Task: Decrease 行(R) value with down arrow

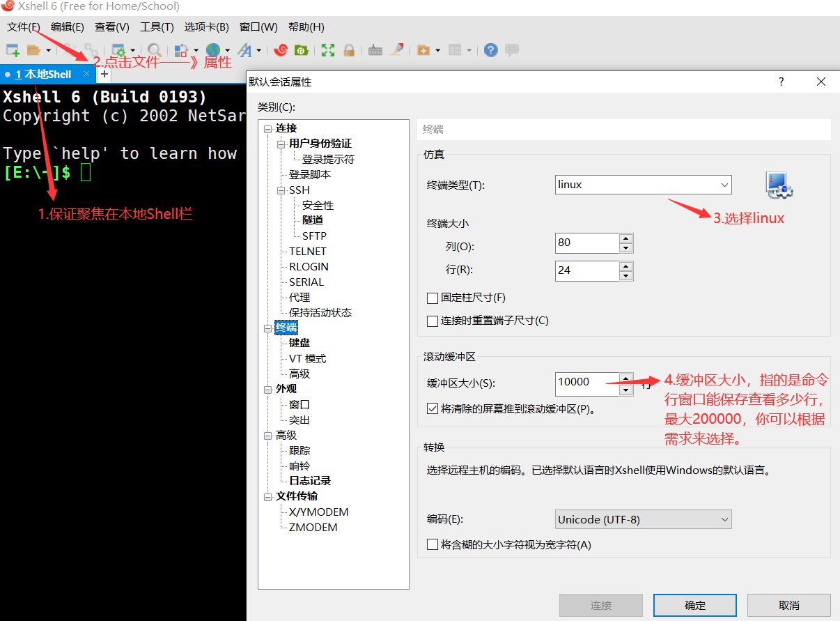Action: click(x=625, y=275)
